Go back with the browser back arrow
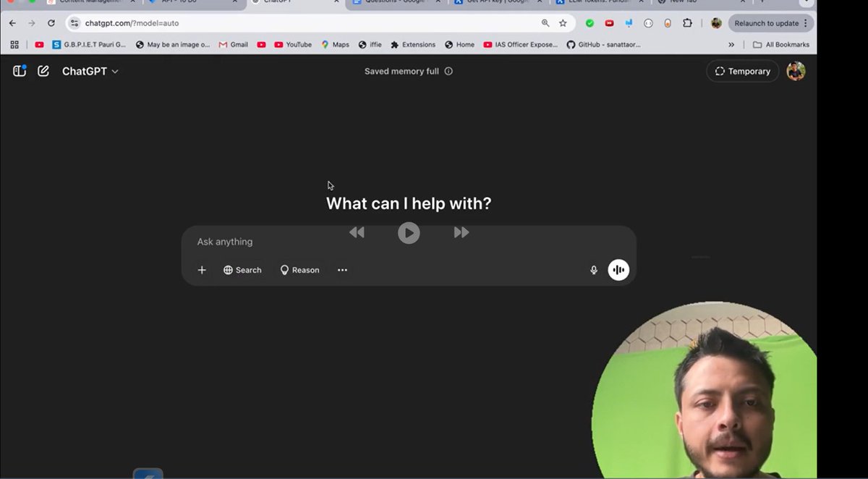This screenshot has width=868, height=479. click(x=12, y=23)
